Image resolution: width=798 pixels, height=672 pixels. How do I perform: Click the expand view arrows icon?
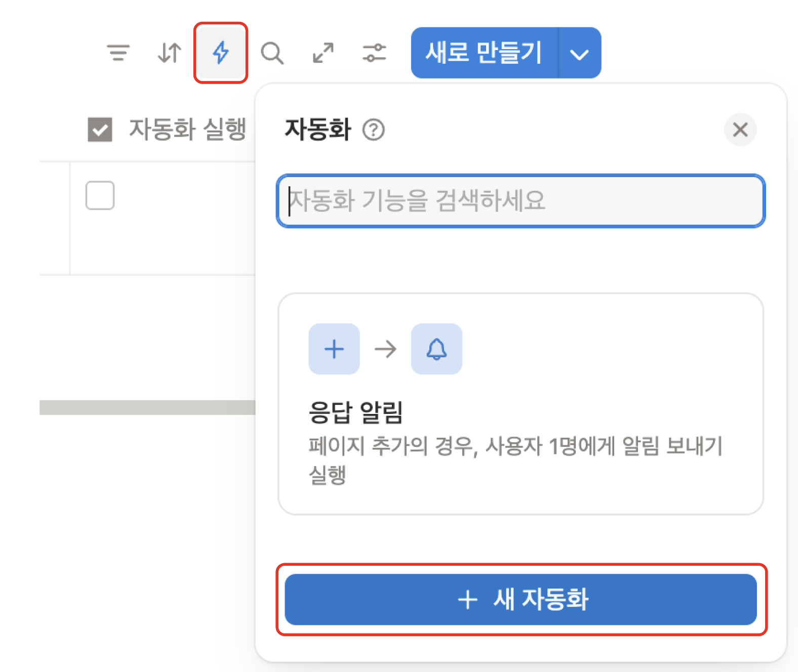324,52
